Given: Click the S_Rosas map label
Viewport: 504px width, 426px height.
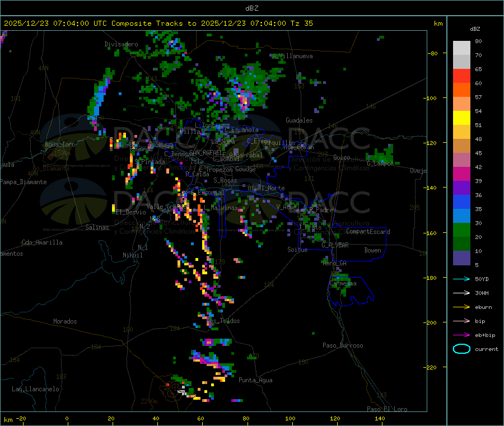Looking at the screenshot, I should (x=225, y=181).
